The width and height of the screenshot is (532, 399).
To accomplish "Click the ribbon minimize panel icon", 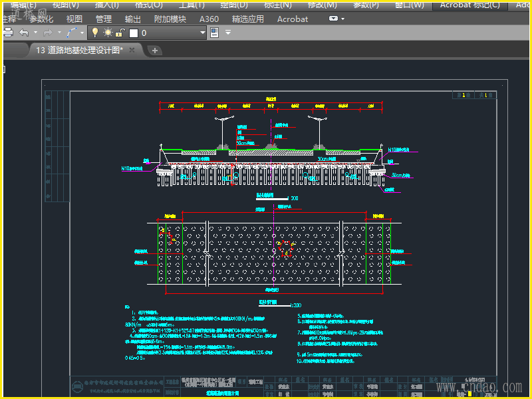I will click(x=334, y=19).
